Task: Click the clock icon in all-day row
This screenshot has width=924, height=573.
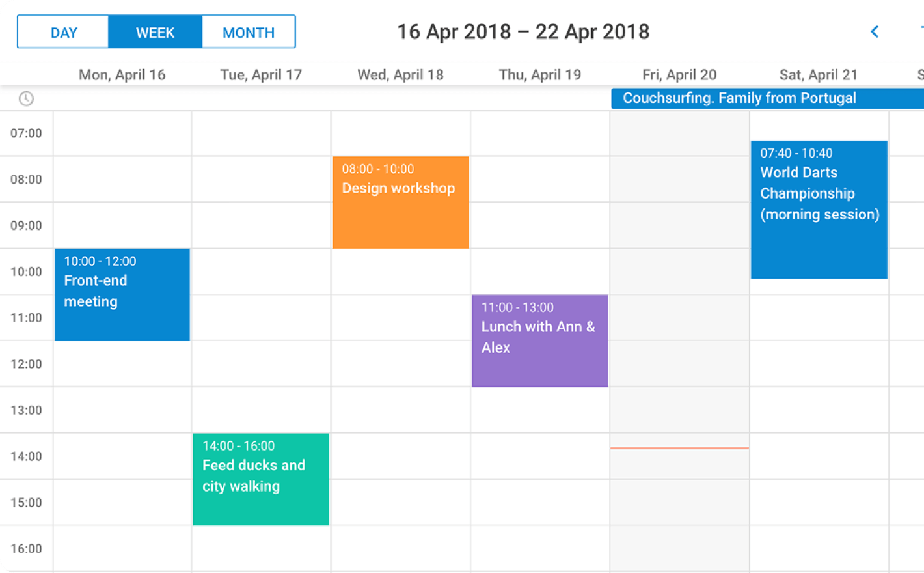Action: click(26, 98)
